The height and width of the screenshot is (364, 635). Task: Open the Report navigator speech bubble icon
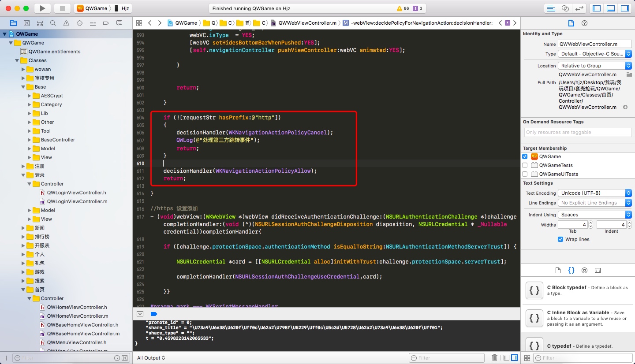119,23
